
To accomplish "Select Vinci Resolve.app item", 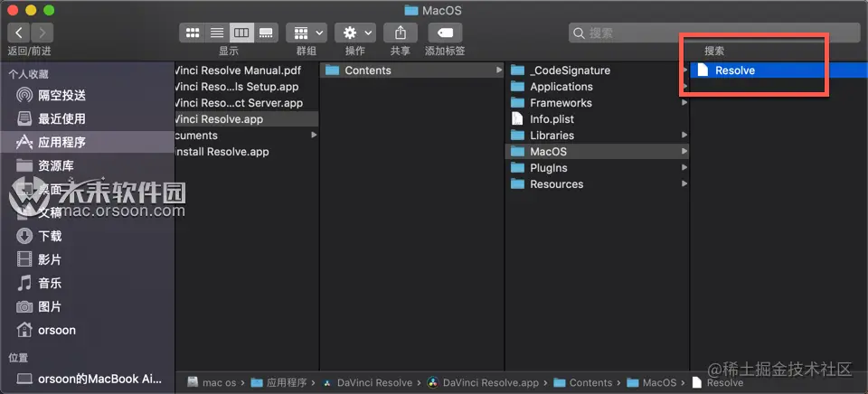I will [247, 119].
